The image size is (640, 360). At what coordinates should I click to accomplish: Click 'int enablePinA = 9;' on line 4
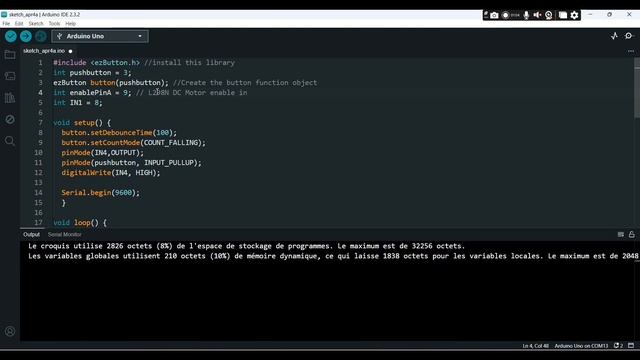click(92, 93)
